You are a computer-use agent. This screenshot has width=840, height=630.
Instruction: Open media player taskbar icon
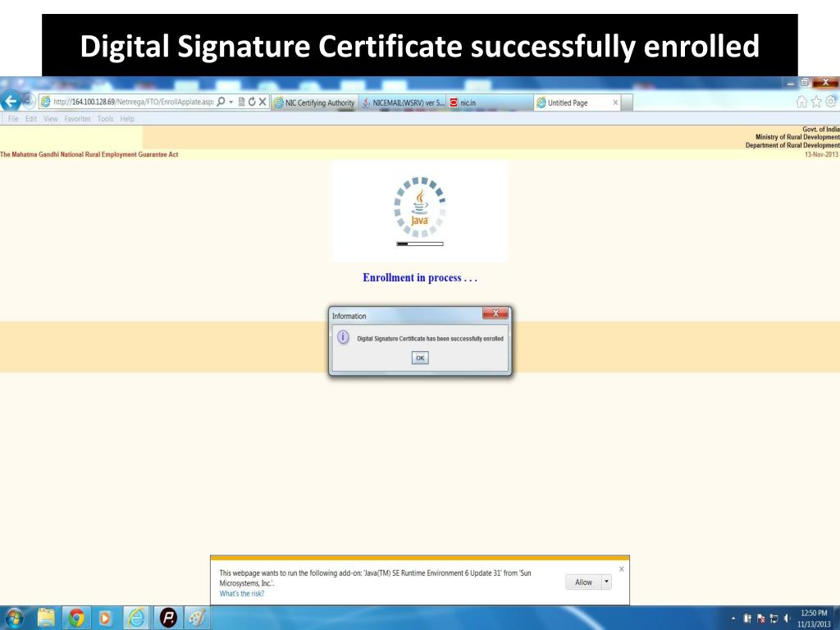point(105,619)
